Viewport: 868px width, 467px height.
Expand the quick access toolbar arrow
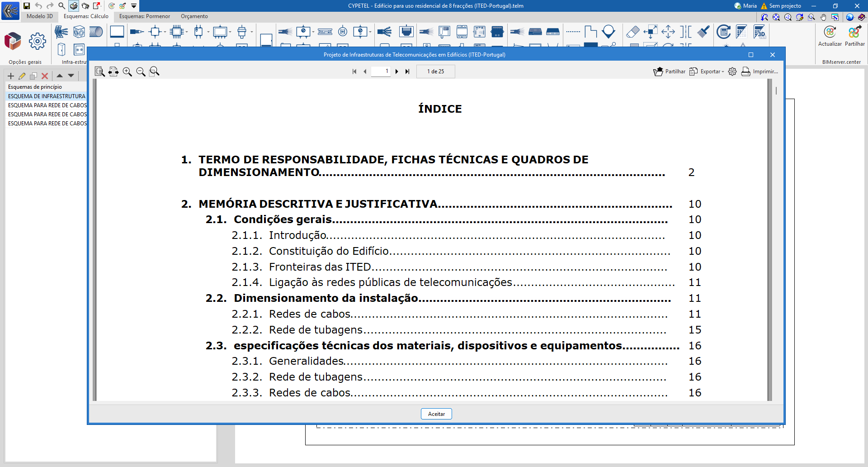coord(134,6)
